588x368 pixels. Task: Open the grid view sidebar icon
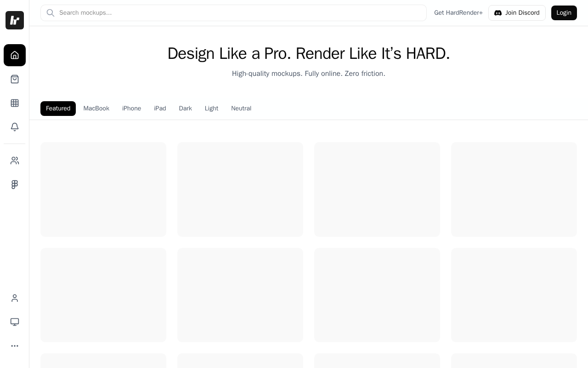coord(15,103)
